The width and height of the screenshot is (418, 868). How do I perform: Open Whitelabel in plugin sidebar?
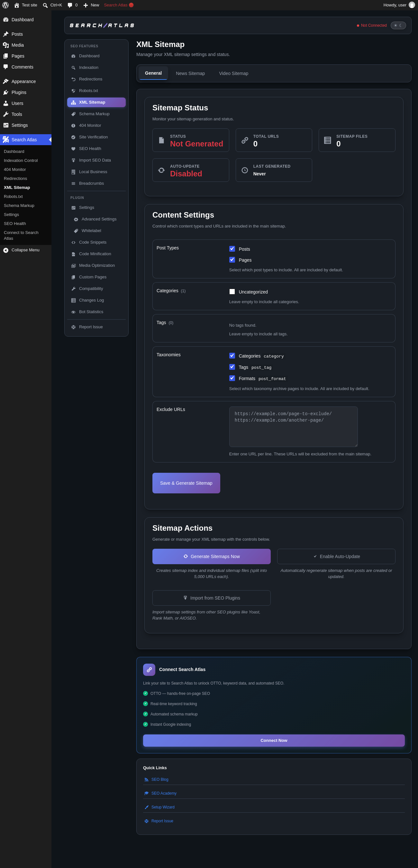coord(96,231)
